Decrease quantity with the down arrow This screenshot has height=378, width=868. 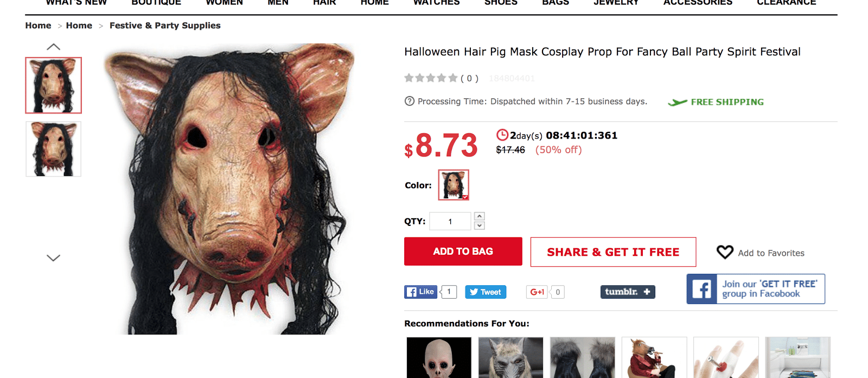(480, 225)
